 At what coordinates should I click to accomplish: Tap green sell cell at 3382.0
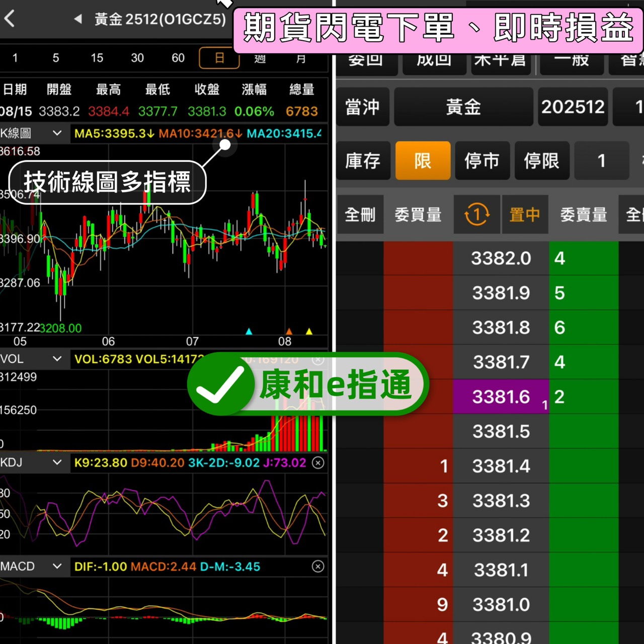pos(584,258)
